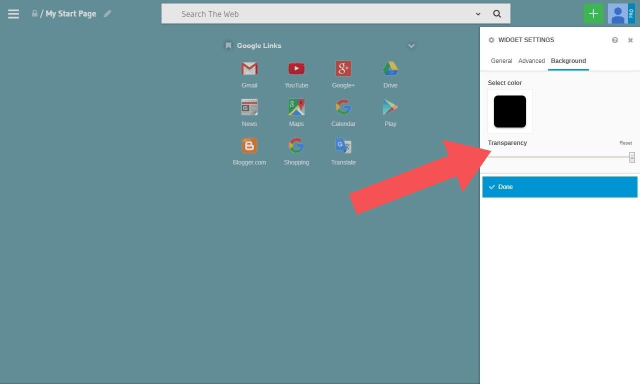The height and width of the screenshot is (384, 640).
Task: Add a new widget with the green plus button
Action: tap(593, 14)
